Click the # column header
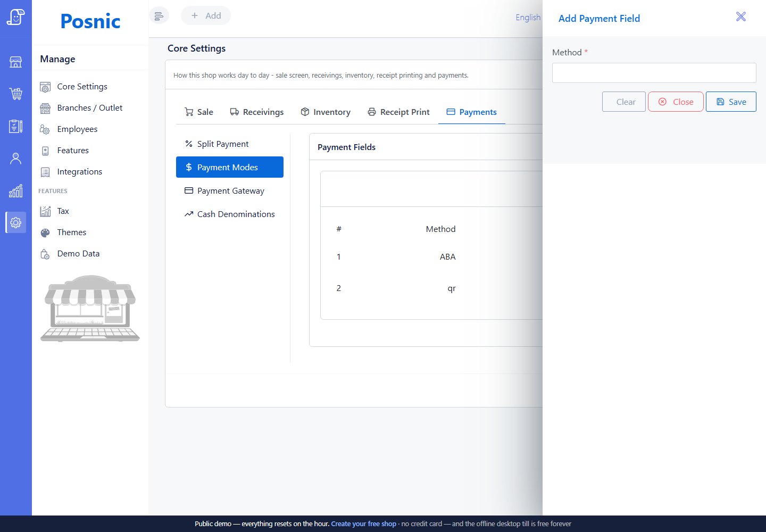 (x=339, y=229)
